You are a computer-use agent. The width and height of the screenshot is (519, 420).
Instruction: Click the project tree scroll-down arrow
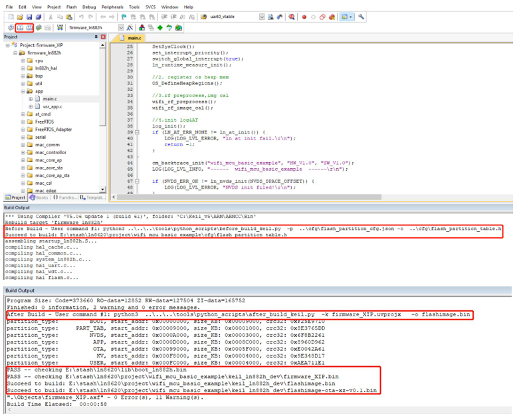[102, 189]
